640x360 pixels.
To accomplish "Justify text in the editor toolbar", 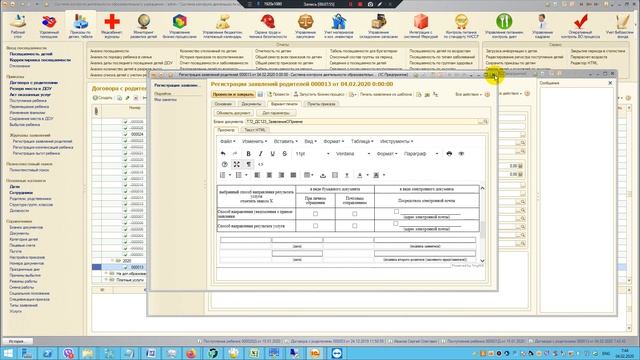I will click(x=293, y=175).
